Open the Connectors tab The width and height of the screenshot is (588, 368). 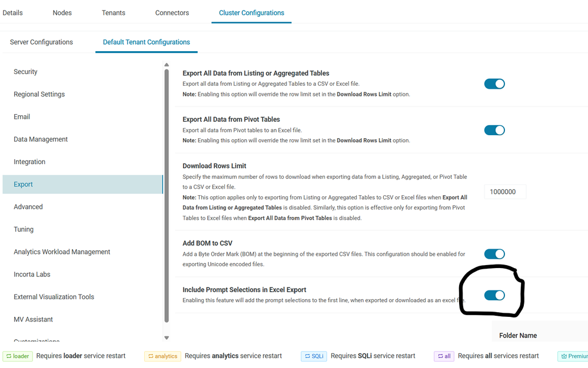click(171, 13)
